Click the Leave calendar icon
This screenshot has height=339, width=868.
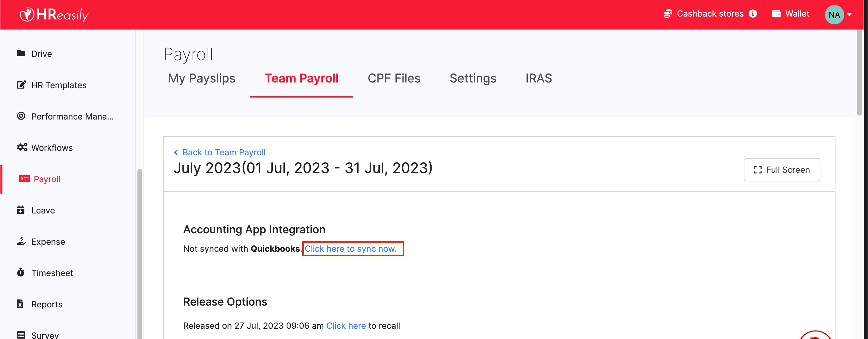(x=20, y=210)
